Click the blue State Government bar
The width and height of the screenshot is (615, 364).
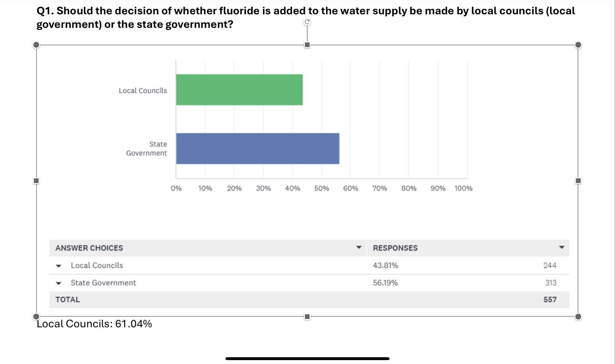coord(258,149)
